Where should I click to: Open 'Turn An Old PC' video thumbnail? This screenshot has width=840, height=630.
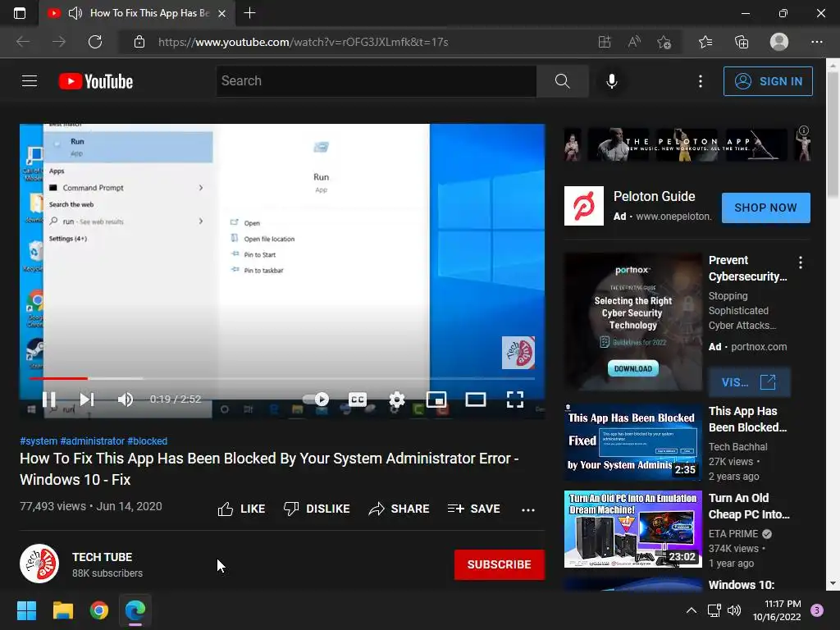point(632,529)
